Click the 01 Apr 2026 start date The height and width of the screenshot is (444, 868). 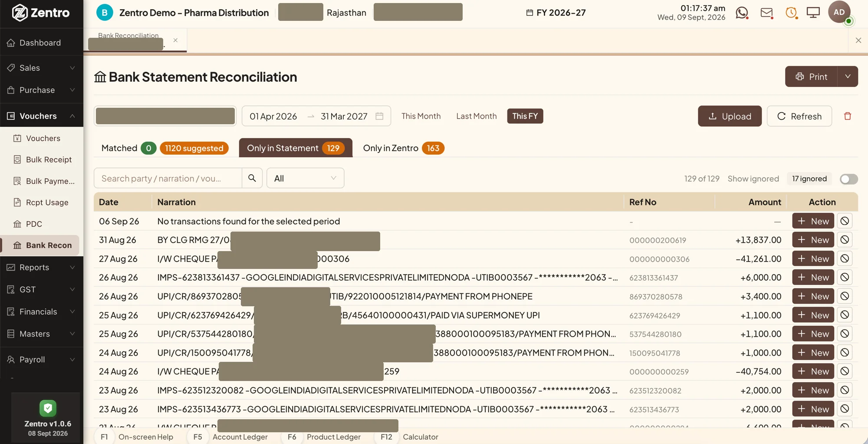tap(273, 116)
